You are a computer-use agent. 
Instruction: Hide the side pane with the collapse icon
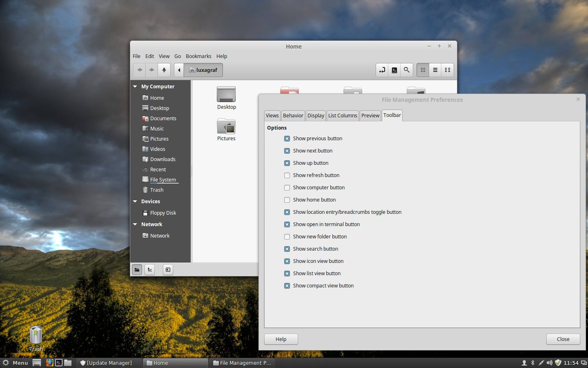coord(168,269)
